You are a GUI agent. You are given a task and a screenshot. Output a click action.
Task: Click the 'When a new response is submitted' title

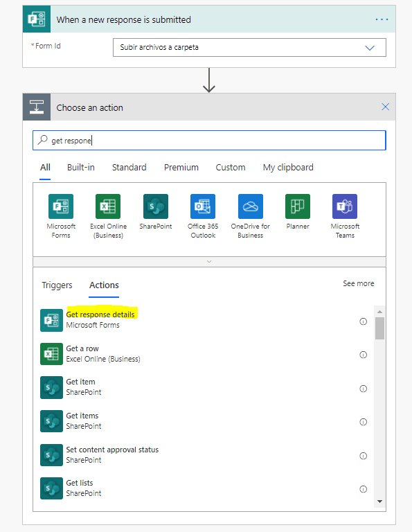[x=124, y=19]
